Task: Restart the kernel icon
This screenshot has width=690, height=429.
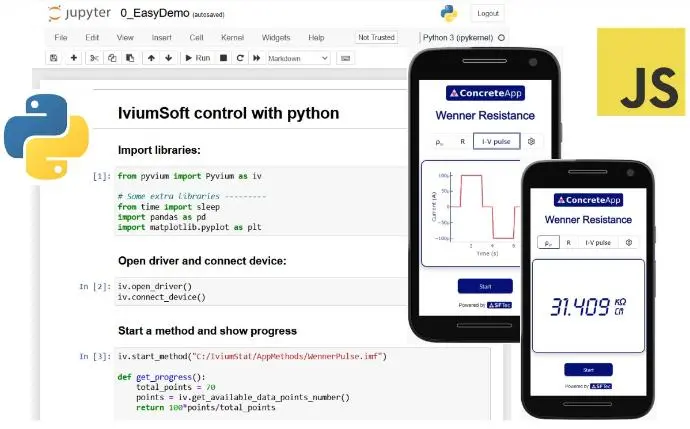Action: pos(240,58)
